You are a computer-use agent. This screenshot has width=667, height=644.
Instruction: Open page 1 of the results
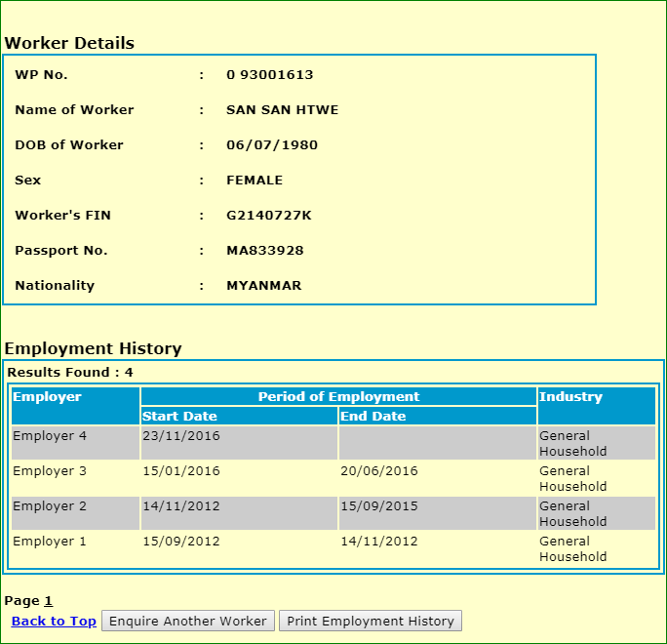(48, 601)
